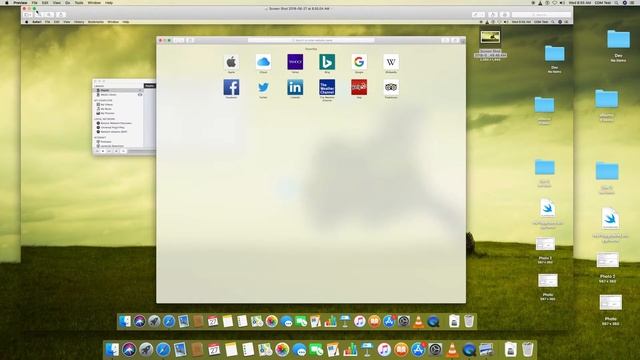Open VLC cone in the system Dock
Viewport: 640px width, 360px height.
coord(452,350)
